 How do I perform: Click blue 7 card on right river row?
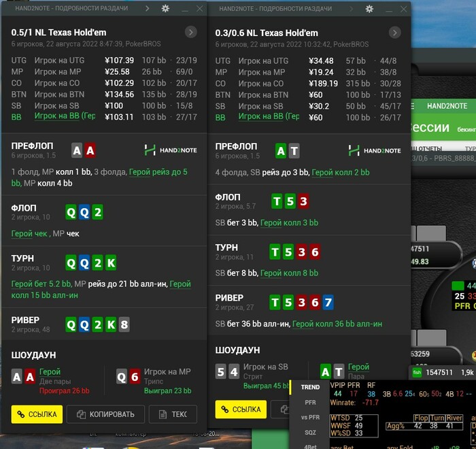[328, 302]
